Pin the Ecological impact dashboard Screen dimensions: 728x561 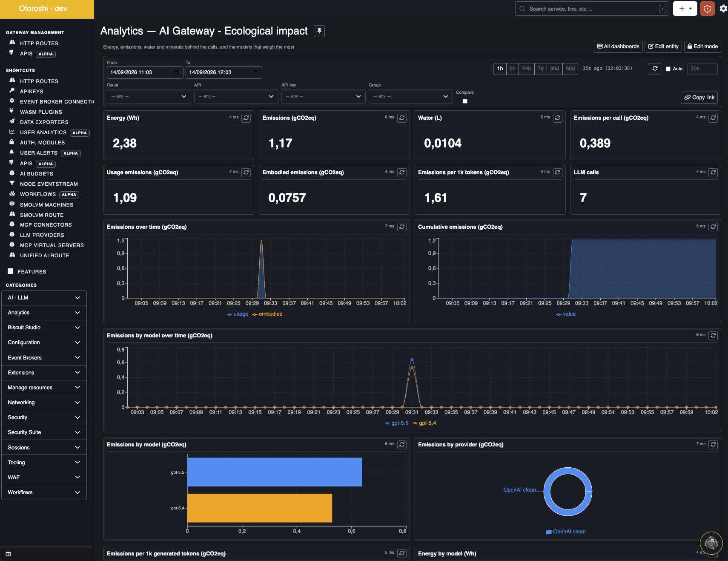[x=319, y=31]
